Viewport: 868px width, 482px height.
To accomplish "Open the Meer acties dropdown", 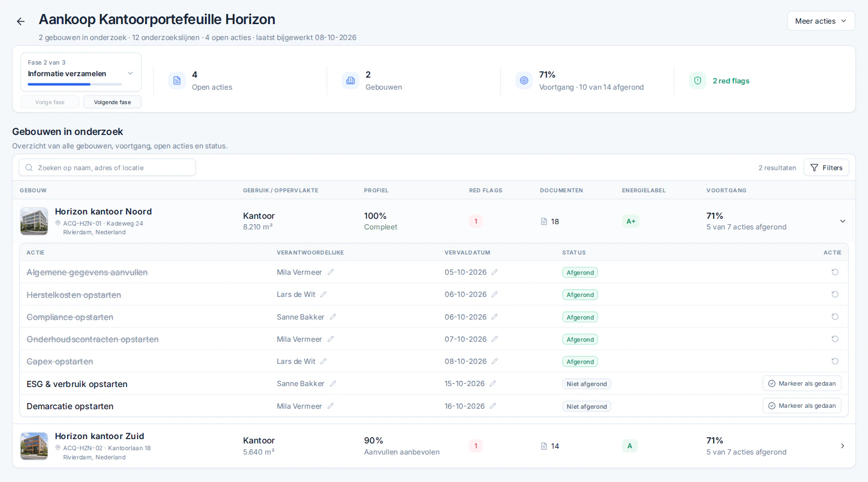I will click(821, 21).
